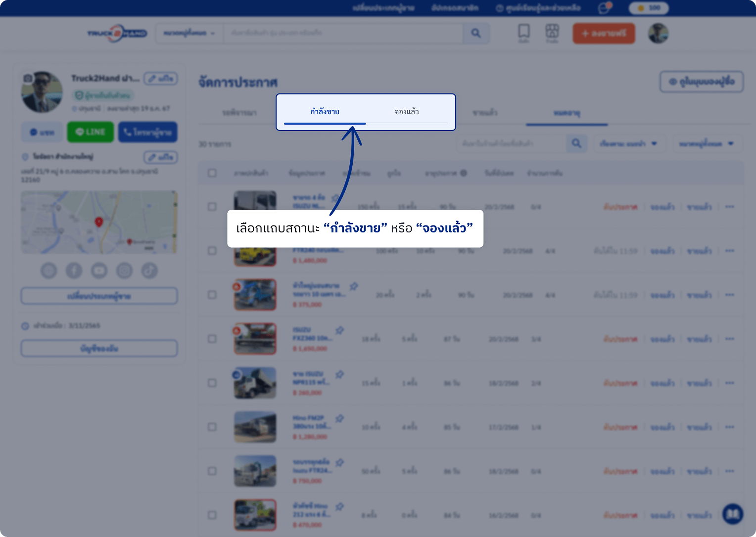
Task: Check the third listing's checkbox
Action: (212, 295)
